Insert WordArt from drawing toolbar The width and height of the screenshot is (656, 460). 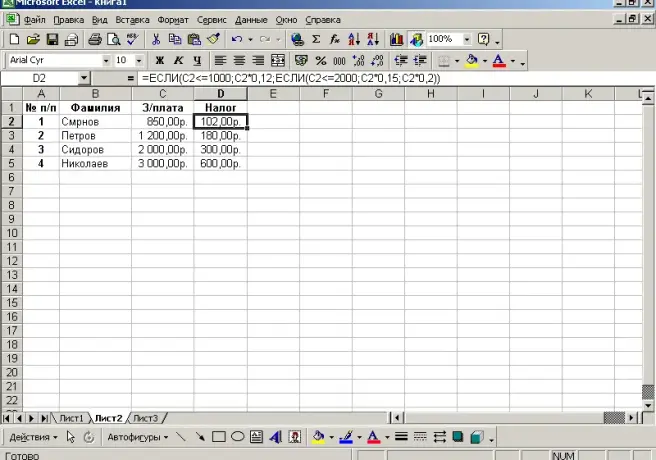[276, 437]
